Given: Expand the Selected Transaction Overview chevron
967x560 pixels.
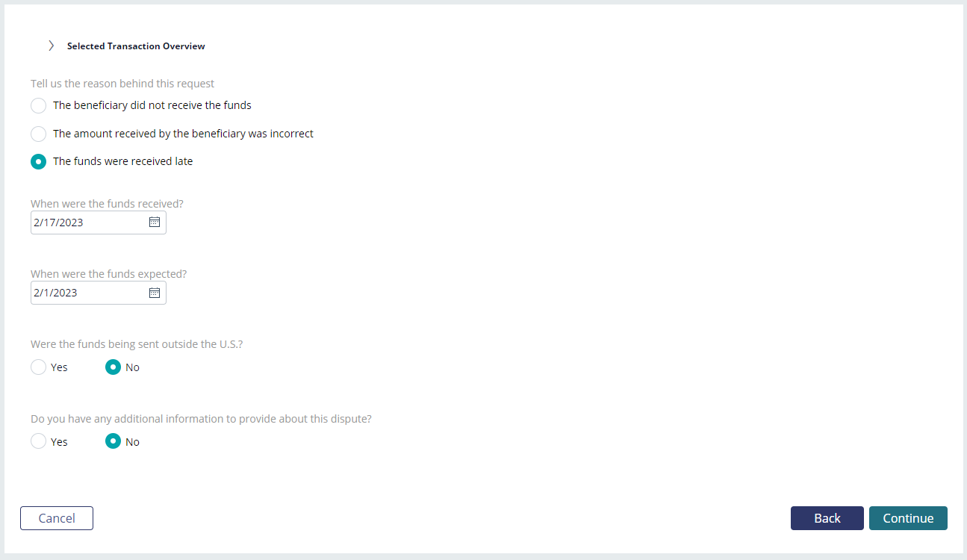Looking at the screenshot, I should click(51, 46).
